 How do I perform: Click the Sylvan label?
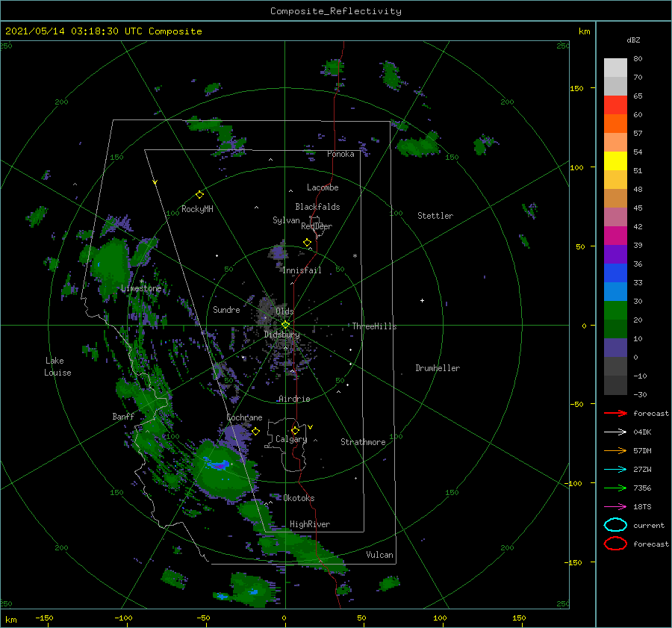(286, 220)
